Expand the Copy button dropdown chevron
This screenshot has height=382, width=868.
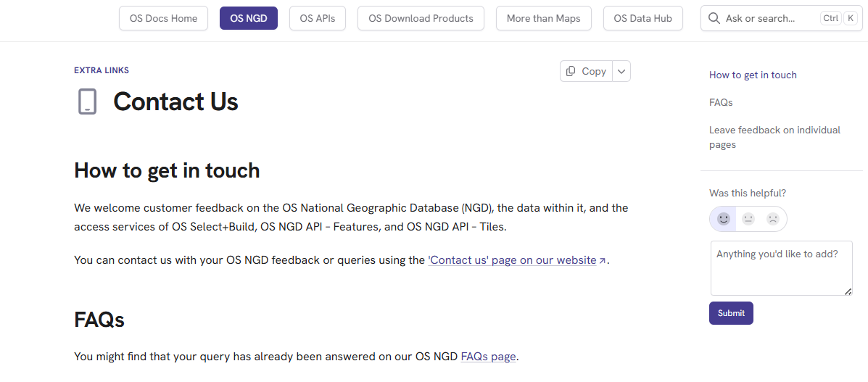622,71
